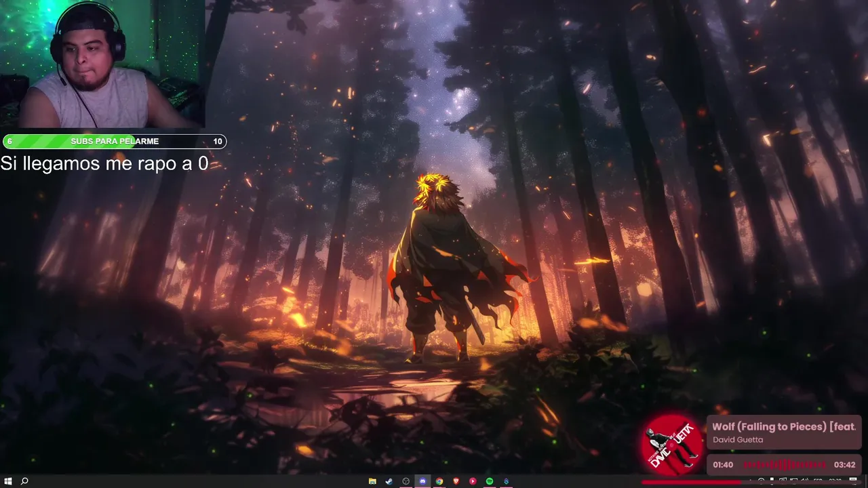Open the red play-button app icon
The height and width of the screenshot is (488, 868).
click(x=473, y=481)
